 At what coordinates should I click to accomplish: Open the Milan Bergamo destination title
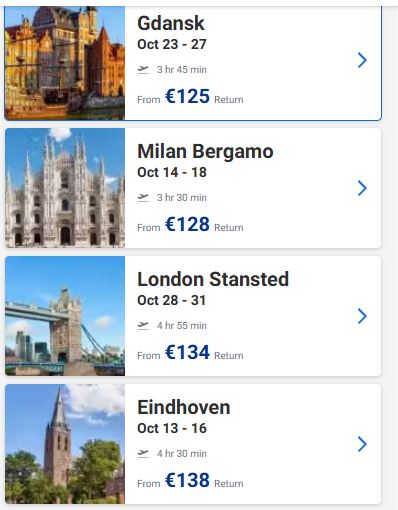pyautogui.click(x=205, y=151)
